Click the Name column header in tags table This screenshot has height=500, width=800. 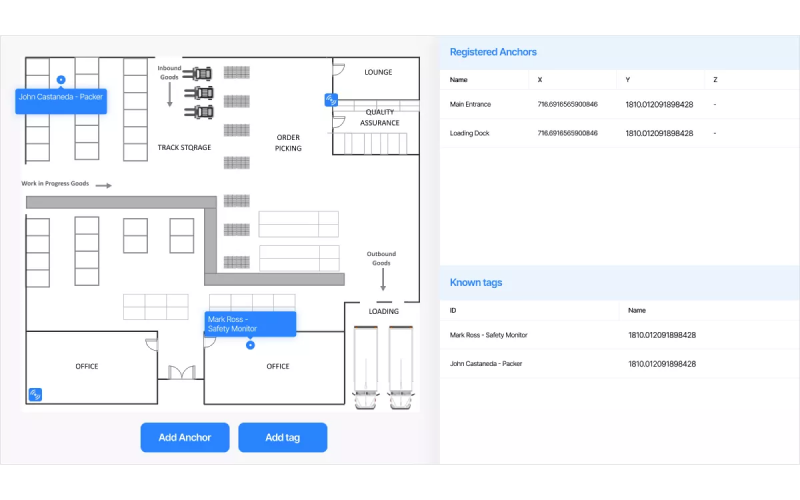pyautogui.click(x=637, y=310)
